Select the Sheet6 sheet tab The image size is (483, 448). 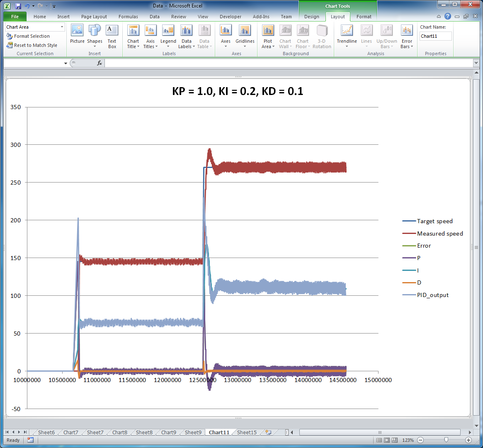tap(46, 432)
